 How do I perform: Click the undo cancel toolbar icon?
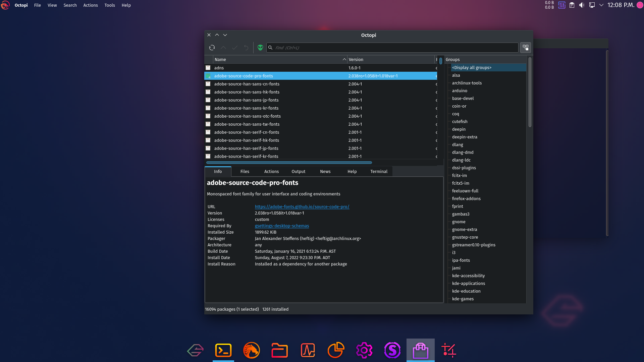coord(246,48)
